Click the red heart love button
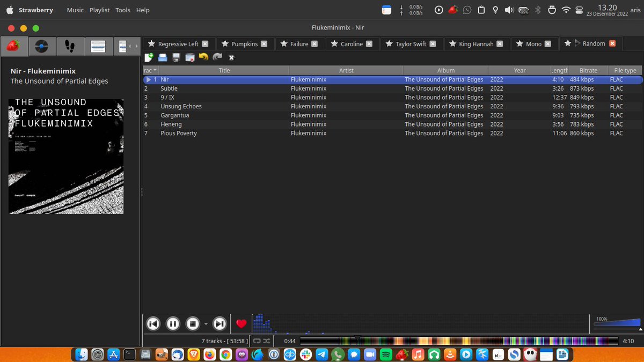644x362 pixels. point(241,323)
